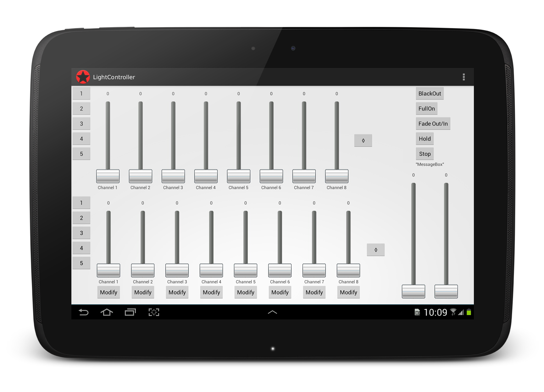Tap the screenshot capture icon in navigation bar

coord(154,312)
